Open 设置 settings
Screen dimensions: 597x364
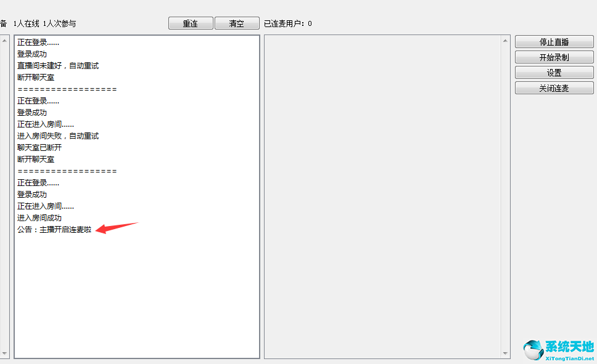tap(554, 73)
